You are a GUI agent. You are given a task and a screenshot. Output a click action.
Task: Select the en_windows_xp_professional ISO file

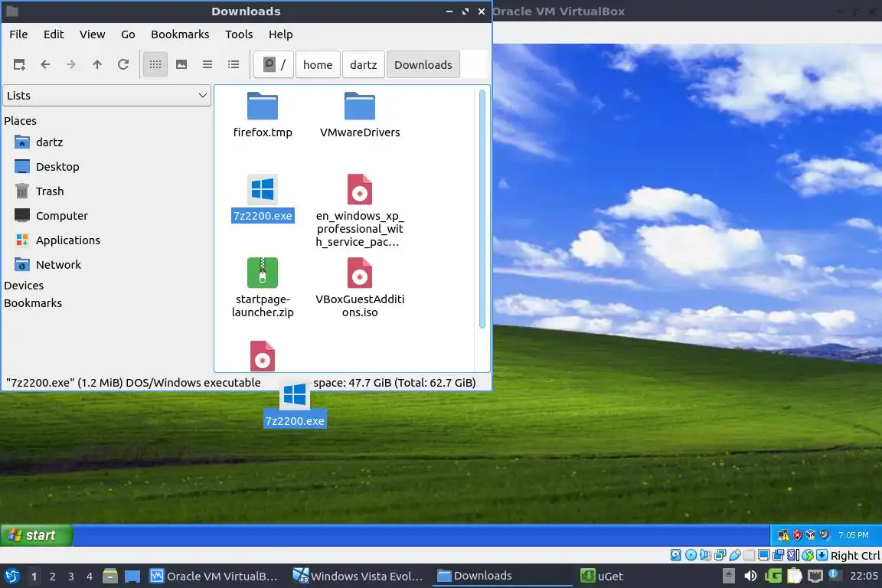[x=360, y=211]
